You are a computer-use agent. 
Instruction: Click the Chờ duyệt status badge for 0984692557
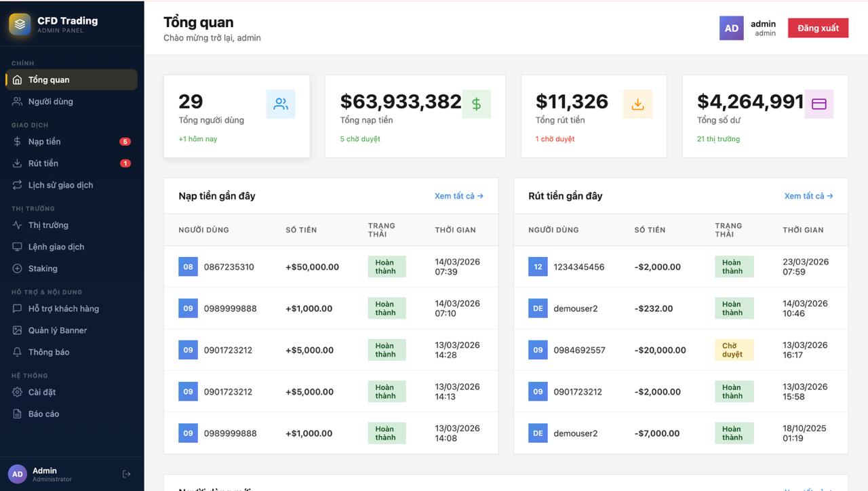[x=734, y=349]
